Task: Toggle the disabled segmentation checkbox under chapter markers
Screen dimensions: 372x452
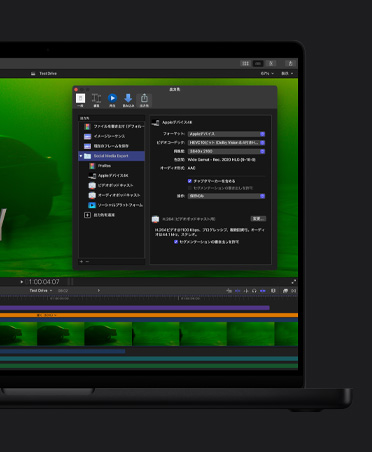Action: [190, 188]
